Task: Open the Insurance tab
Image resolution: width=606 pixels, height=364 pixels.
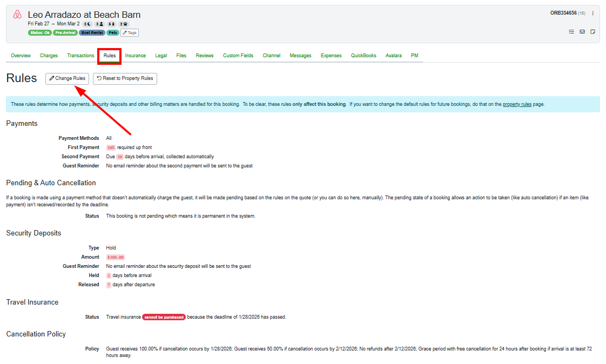Action: (136, 55)
